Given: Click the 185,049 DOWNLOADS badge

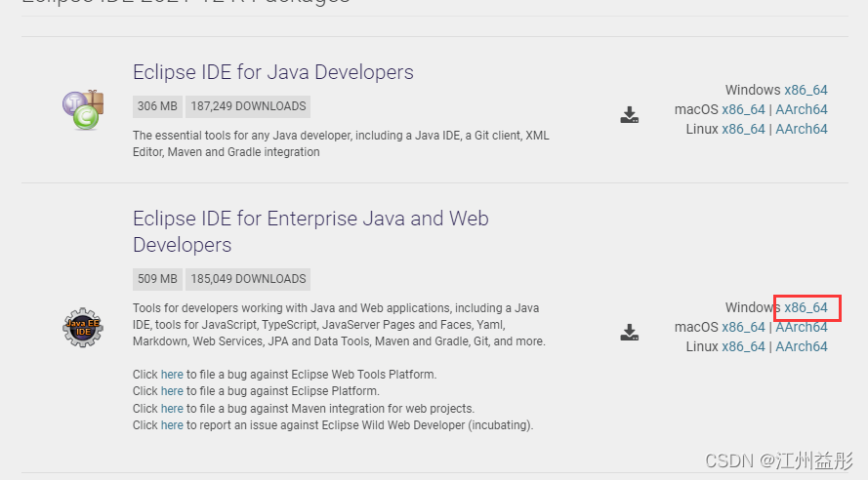Looking at the screenshot, I should point(248,279).
